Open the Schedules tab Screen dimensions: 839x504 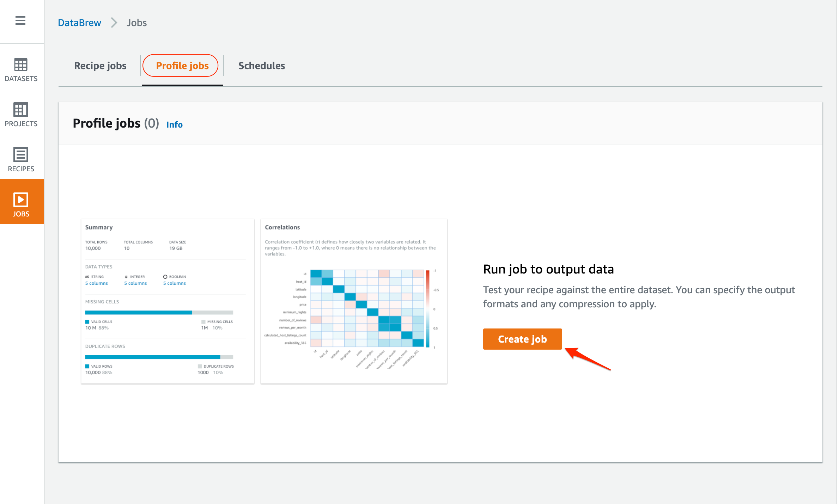click(261, 66)
